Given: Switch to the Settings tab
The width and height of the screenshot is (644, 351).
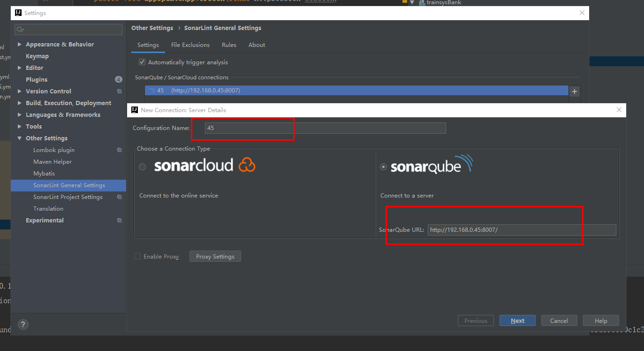Looking at the screenshot, I should tap(148, 45).
